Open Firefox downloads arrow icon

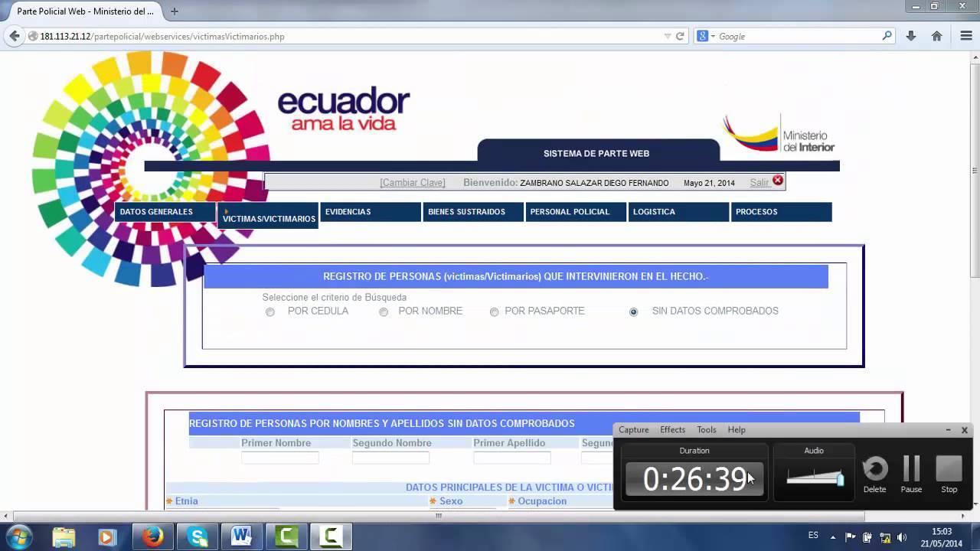click(911, 36)
